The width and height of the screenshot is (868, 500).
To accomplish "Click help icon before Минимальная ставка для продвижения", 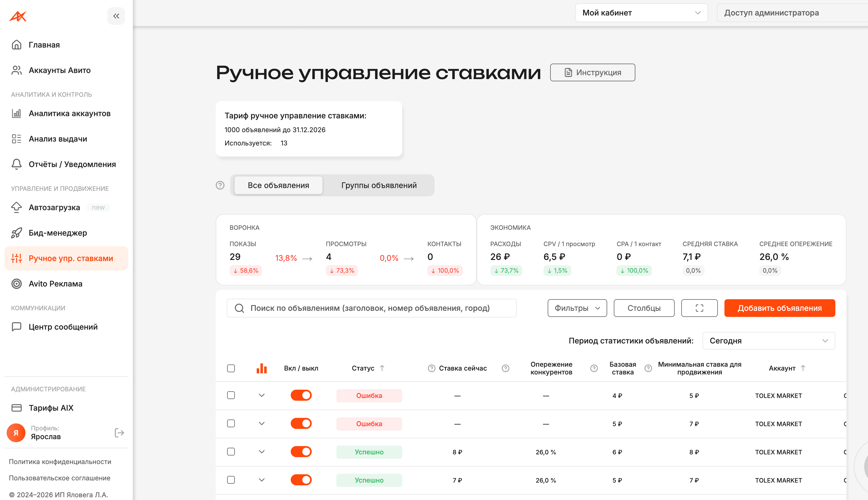I will [x=648, y=368].
